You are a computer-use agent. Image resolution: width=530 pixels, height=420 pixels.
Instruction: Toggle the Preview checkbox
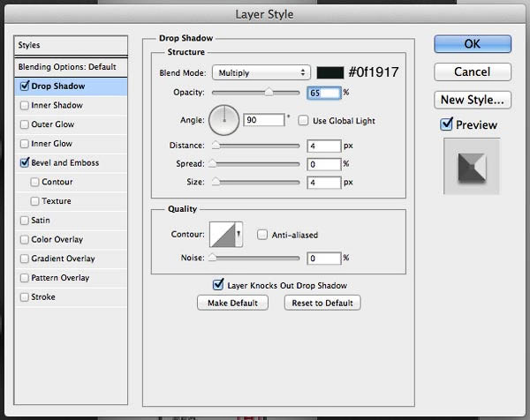(446, 124)
